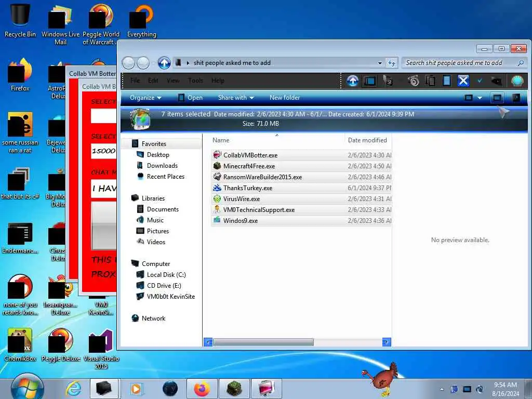Click the blue Up arrow beside address bar

(x=164, y=63)
